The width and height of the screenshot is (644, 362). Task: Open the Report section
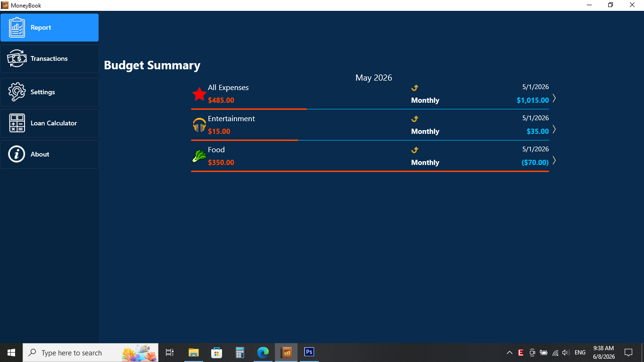coord(50,27)
